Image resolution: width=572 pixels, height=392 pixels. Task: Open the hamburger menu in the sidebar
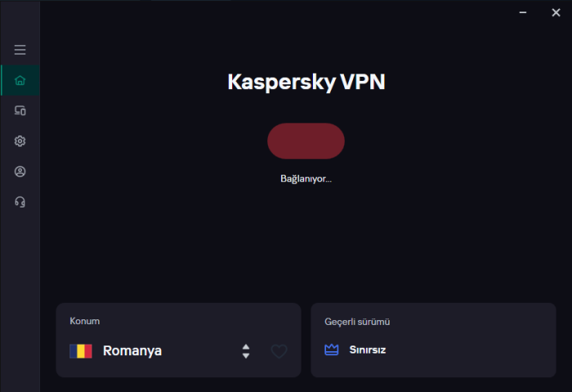point(20,50)
